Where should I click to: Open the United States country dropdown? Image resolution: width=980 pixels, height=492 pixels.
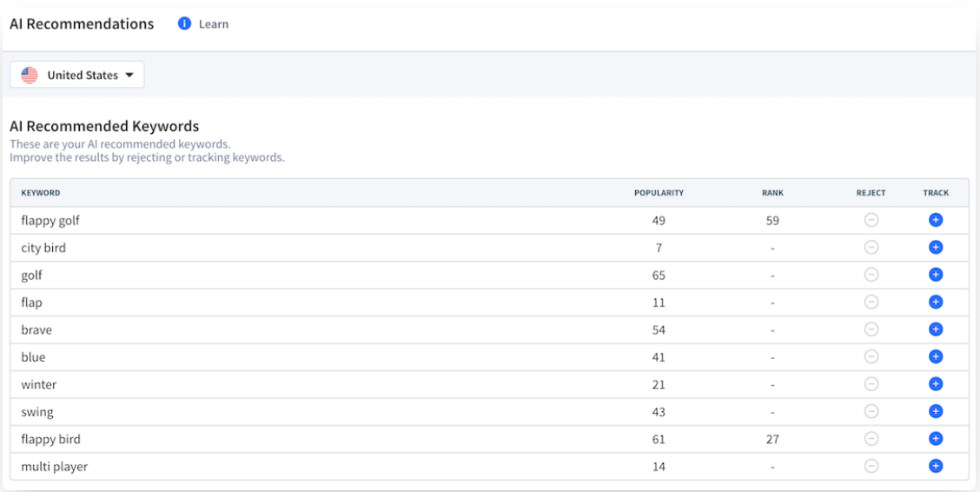click(x=77, y=76)
